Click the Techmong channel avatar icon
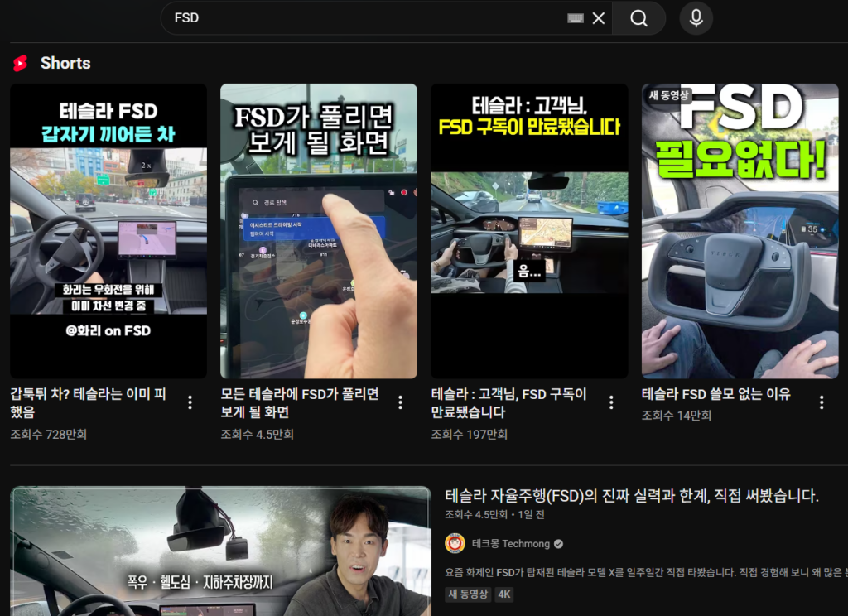The width and height of the screenshot is (848, 616). (455, 543)
